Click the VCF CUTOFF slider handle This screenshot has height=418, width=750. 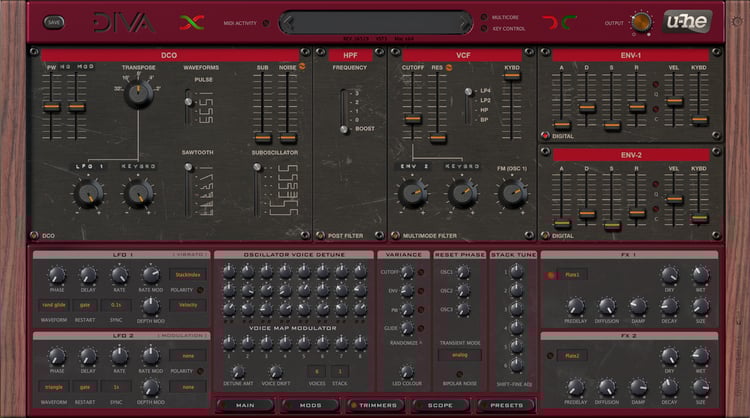pos(412,119)
